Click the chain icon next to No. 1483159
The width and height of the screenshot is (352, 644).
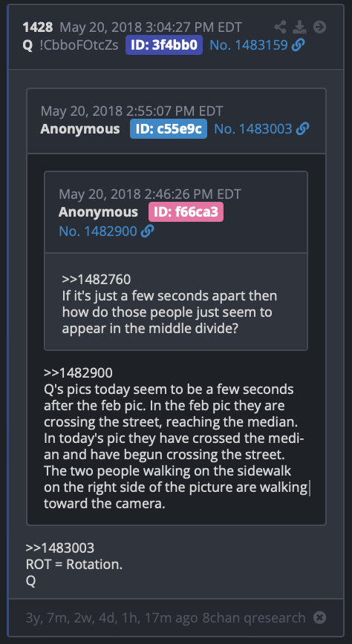click(298, 45)
